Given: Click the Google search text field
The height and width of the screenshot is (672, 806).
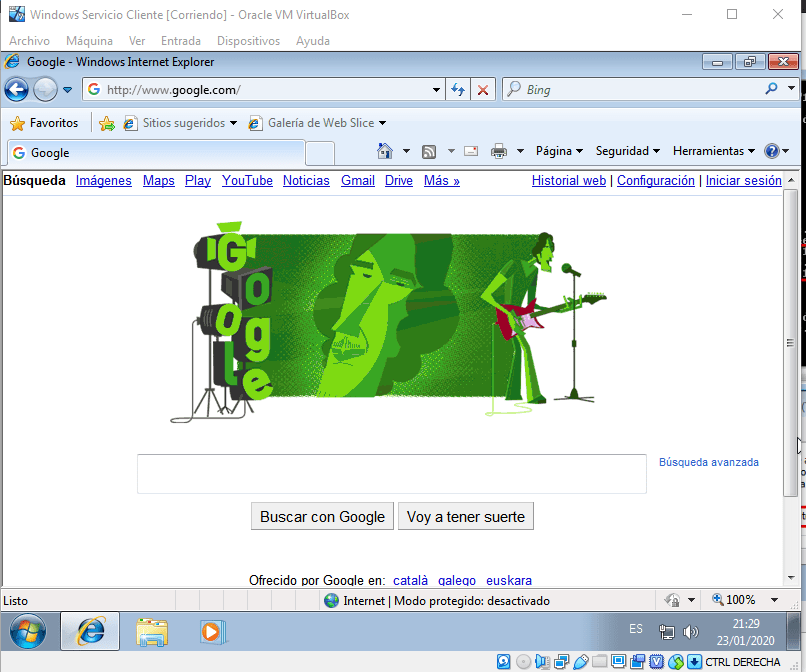Looking at the screenshot, I should pos(391,474).
